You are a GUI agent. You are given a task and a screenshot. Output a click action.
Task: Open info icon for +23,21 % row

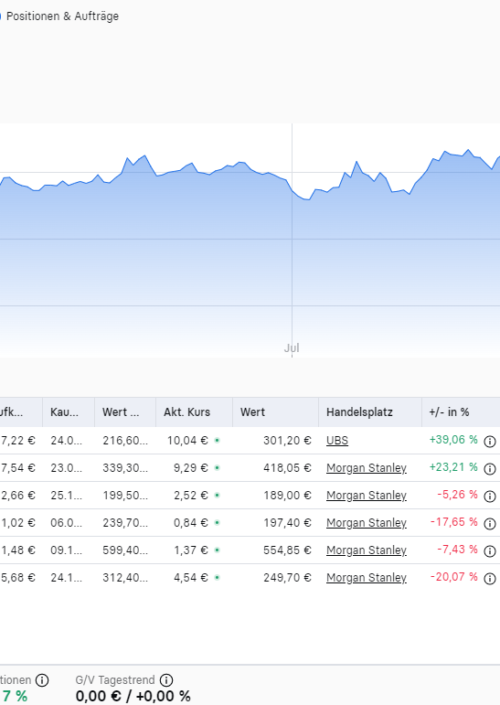pos(490,469)
